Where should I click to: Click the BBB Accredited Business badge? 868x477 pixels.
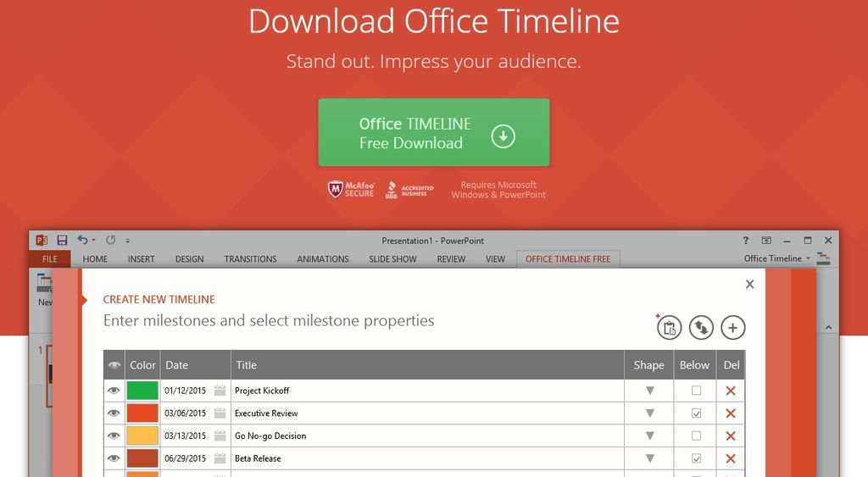(x=409, y=190)
